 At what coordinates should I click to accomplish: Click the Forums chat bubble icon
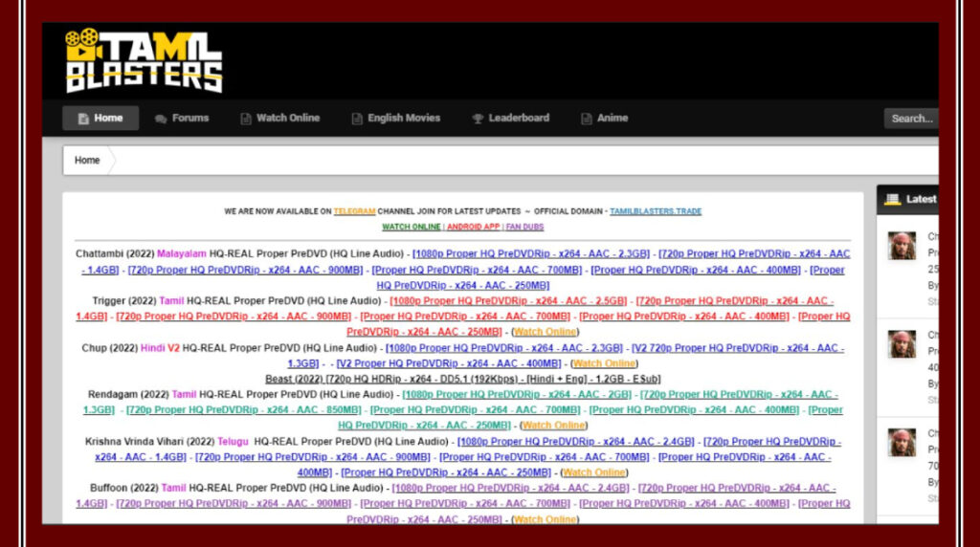pos(161,119)
